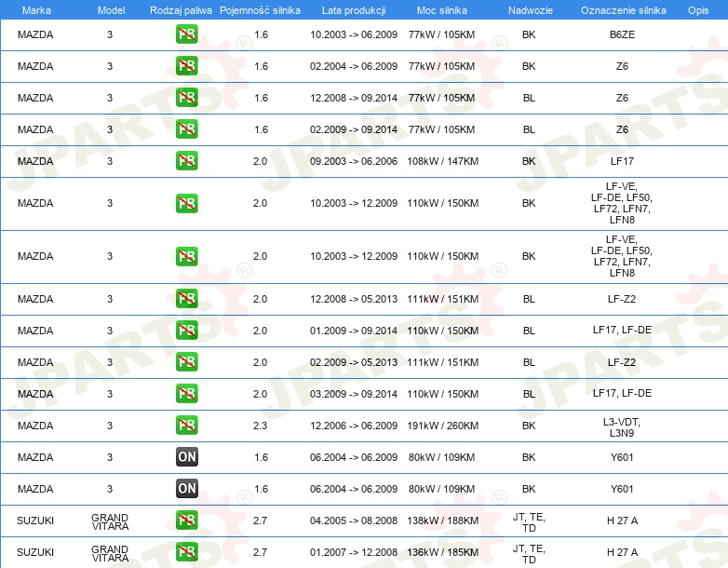
Task: Click the Model column header
Action: pos(111,10)
